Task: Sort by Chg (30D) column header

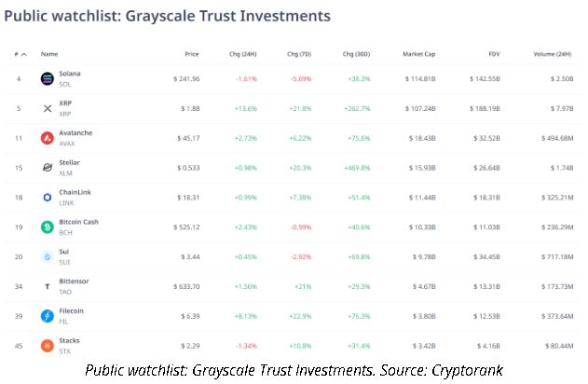Action: (356, 54)
